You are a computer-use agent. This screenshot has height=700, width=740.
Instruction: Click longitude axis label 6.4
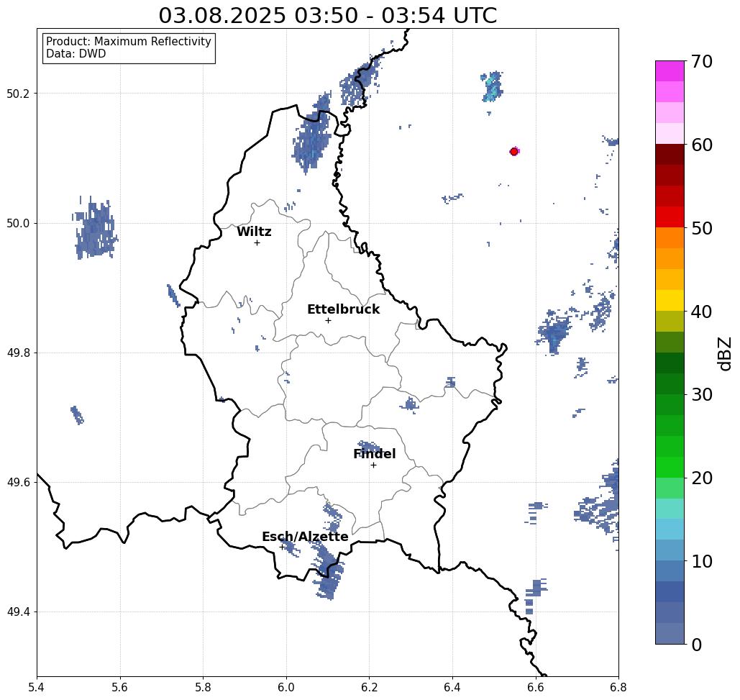coord(452,687)
